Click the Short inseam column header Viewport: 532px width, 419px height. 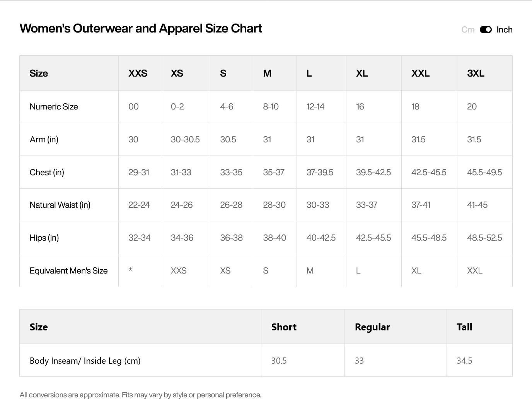pos(284,327)
